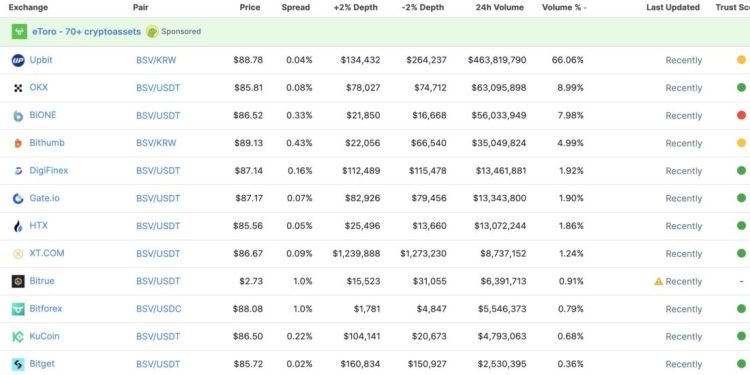750x375 pixels.
Task: Open the Bitforex exchange link
Action: click(x=46, y=309)
